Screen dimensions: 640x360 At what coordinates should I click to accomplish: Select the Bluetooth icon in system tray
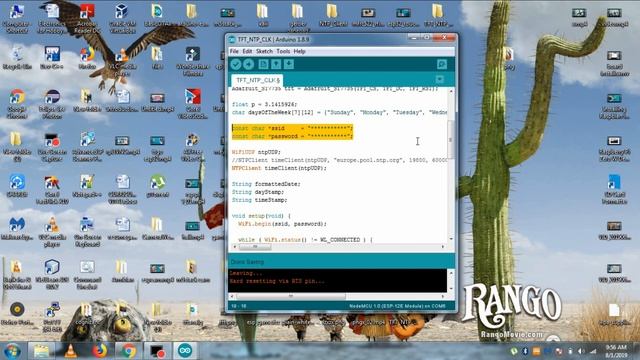click(525, 351)
